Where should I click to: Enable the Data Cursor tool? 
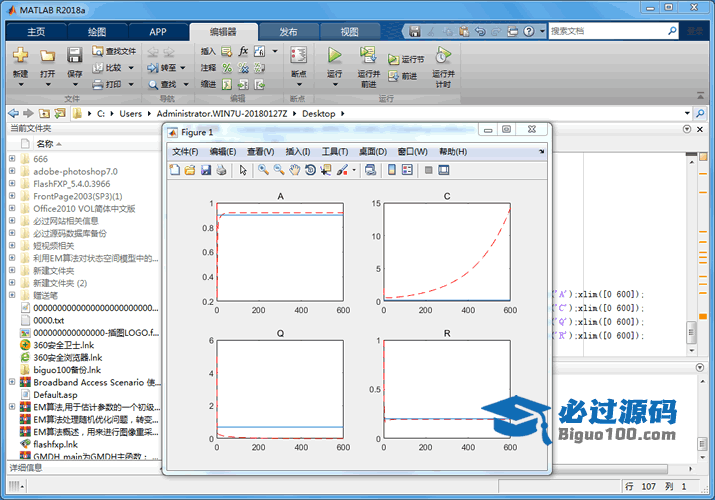(326, 170)
